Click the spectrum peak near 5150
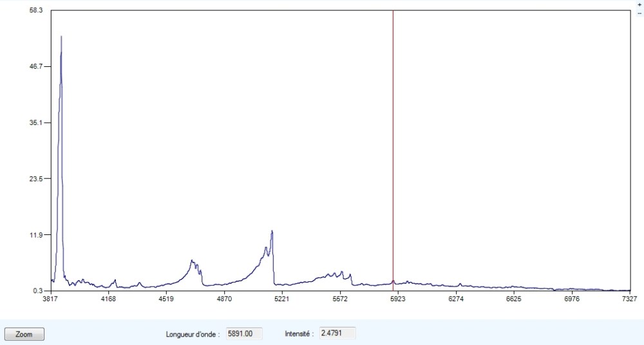The height and width of the screenshot is (345, 644). pos(272,231)
